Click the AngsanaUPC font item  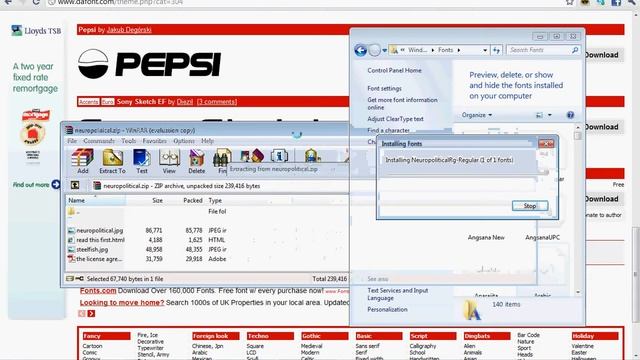point(542,237)
